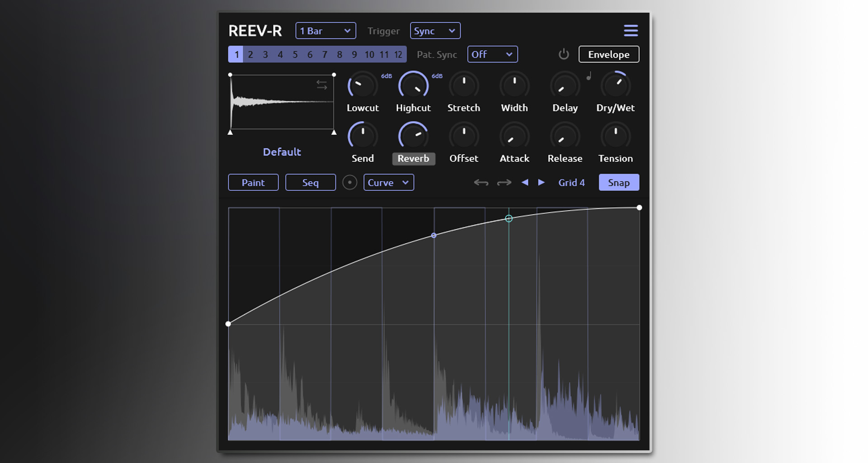Select pattern 1
Screen dimensions: 868x463
236,54
